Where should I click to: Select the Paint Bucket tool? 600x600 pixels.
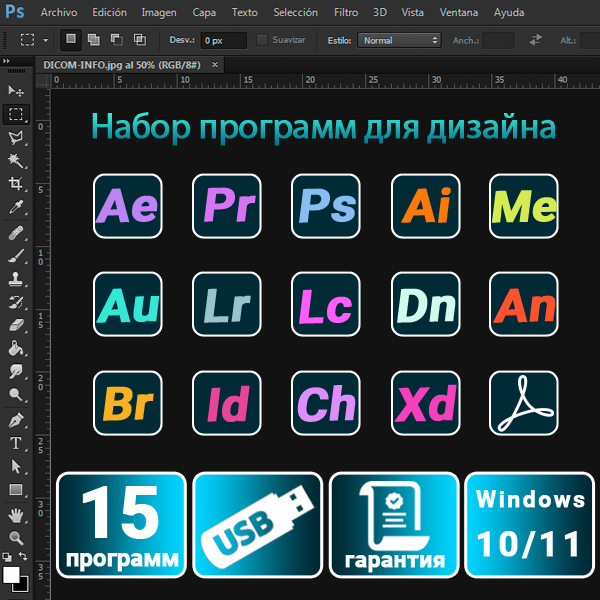click(16, 348)
